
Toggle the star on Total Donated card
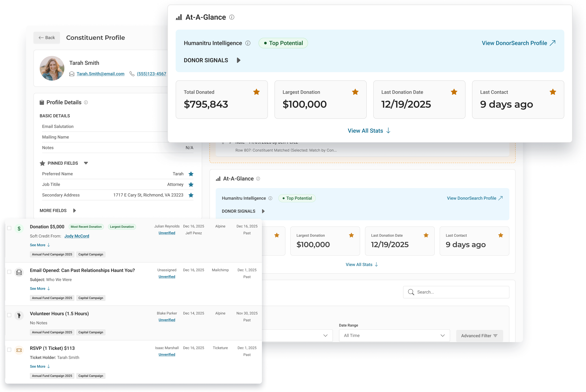click(256, 92)
